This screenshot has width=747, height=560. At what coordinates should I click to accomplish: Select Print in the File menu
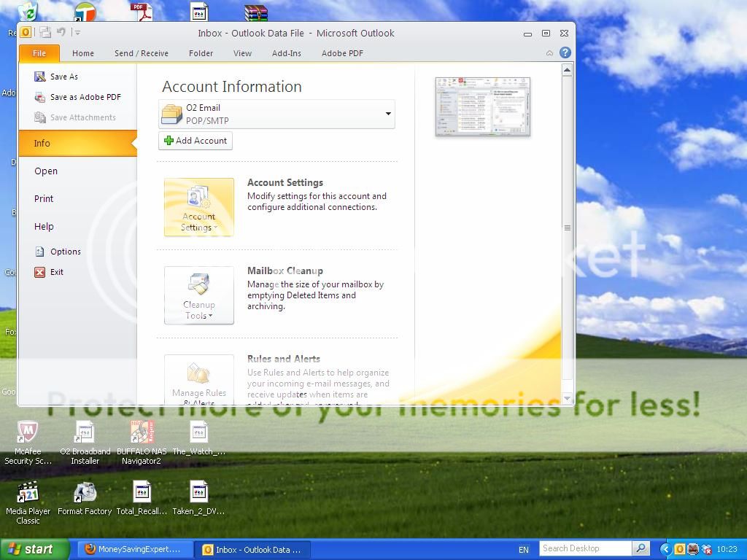coord(44,198)
